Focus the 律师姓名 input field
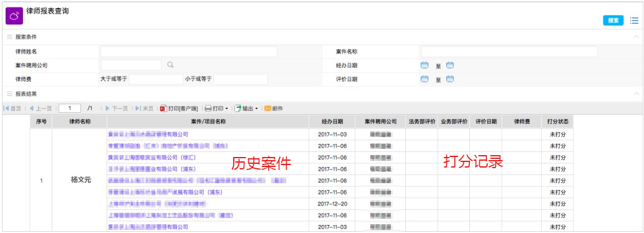Screen dimensions: 644x233 (189, 52)
